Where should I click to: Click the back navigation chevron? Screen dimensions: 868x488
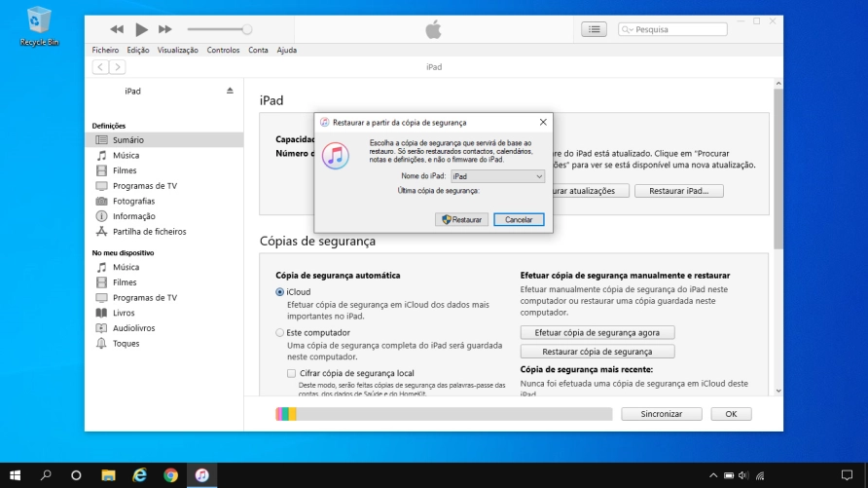[100, 67]
